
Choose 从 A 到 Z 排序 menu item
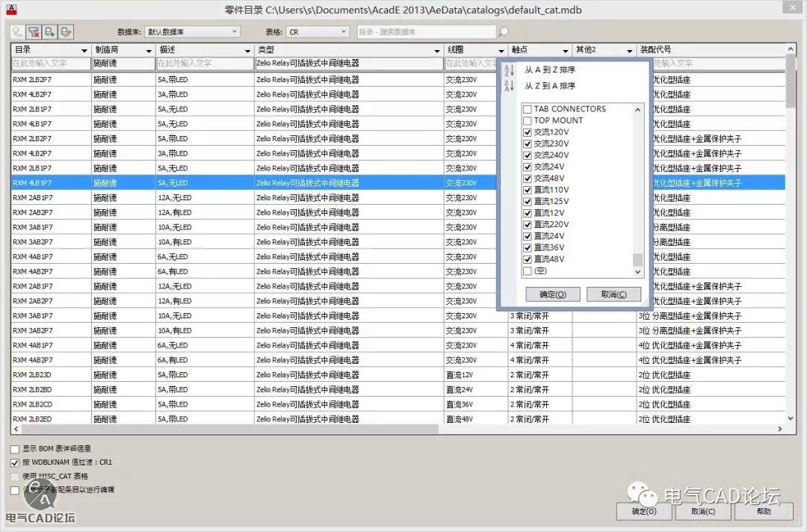point(550,70)
